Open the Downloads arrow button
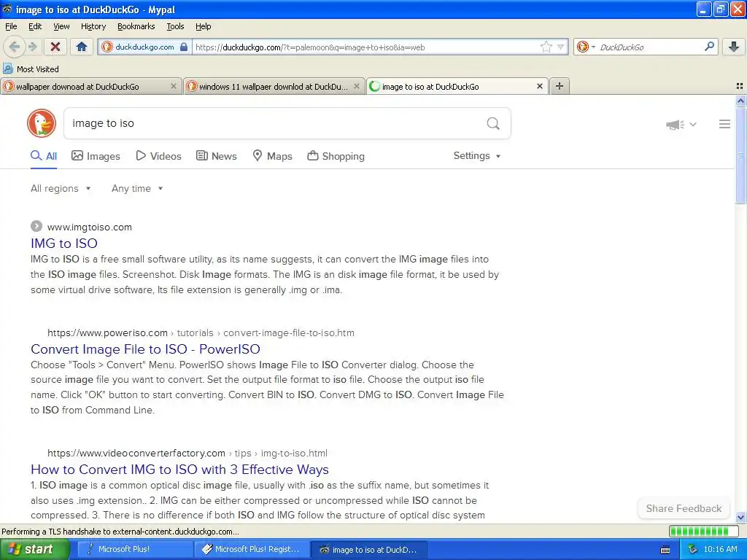The image size is (747, 560). (x=734, y=47)
